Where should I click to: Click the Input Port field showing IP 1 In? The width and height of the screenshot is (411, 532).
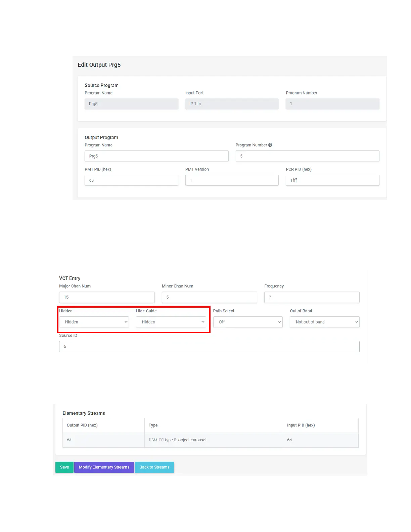[232, 104]
